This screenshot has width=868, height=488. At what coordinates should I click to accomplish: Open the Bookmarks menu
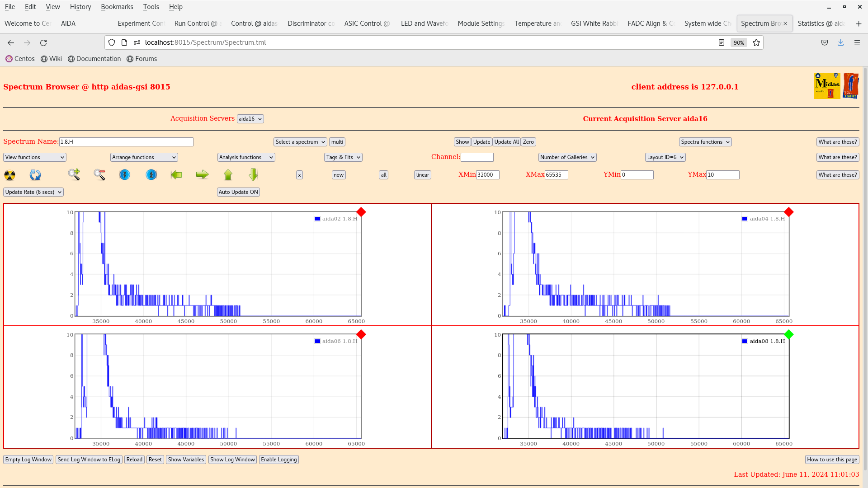click(117, 7)
